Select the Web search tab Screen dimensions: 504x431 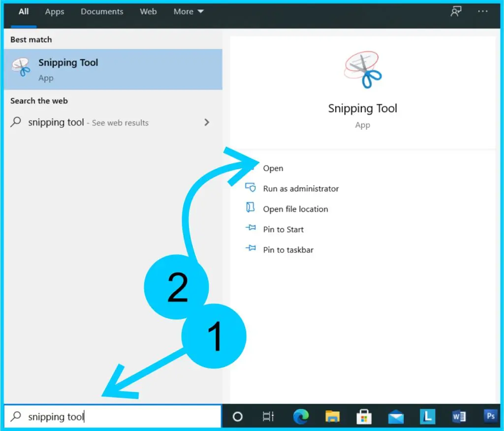pos(148,12)
